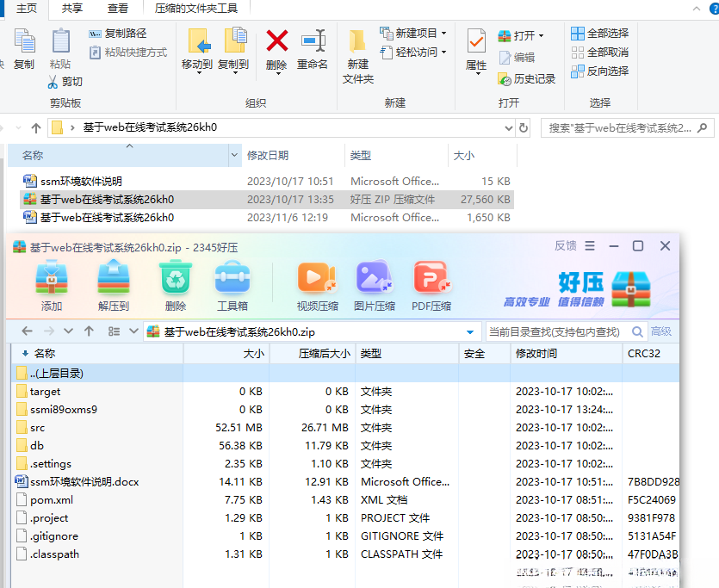Click 高级 search option in 好压
The height and width of the screenshot is (588, 719).
[660, 331]
